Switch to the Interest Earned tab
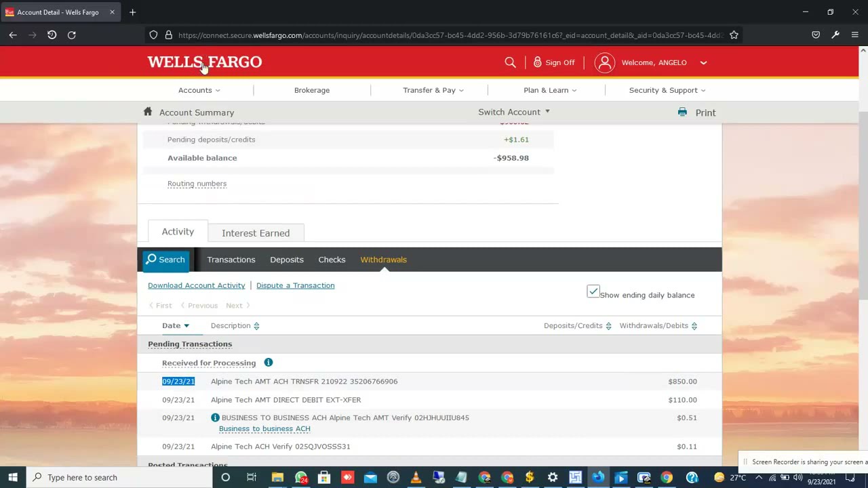 click(x=256, y=233)
